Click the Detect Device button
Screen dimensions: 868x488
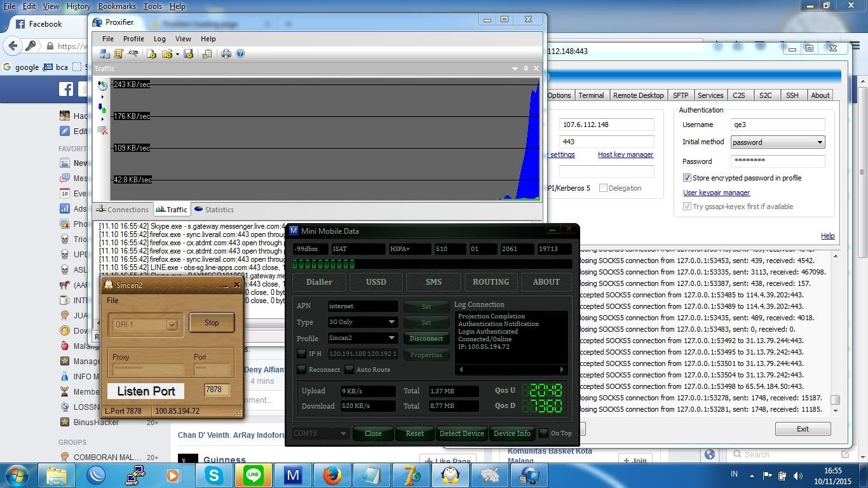point(462,433)
